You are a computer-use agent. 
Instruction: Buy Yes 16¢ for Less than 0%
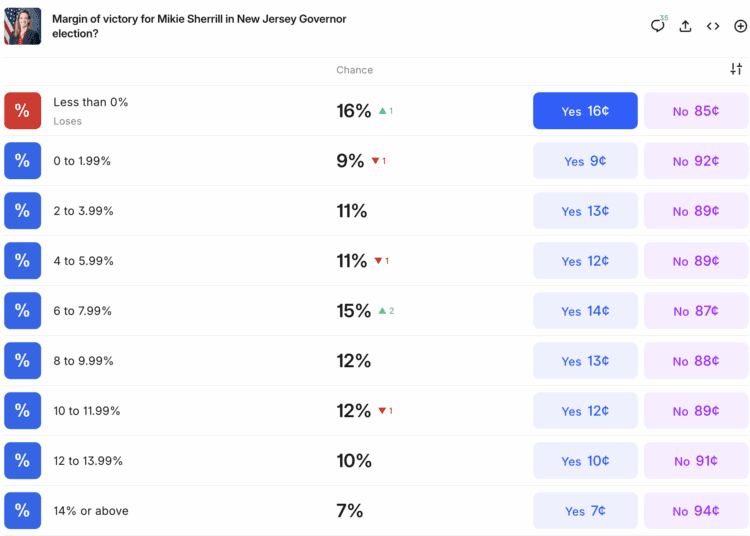(x=585, y=111)
